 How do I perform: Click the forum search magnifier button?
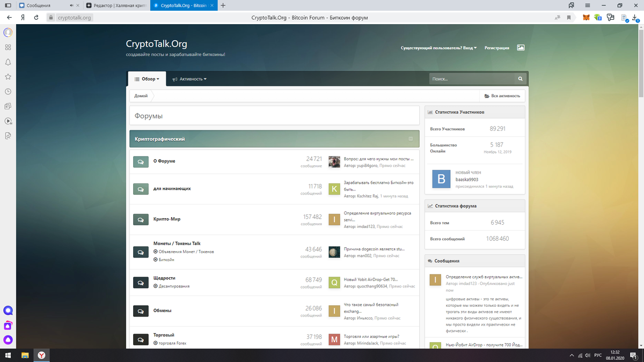tap(520, 79)
